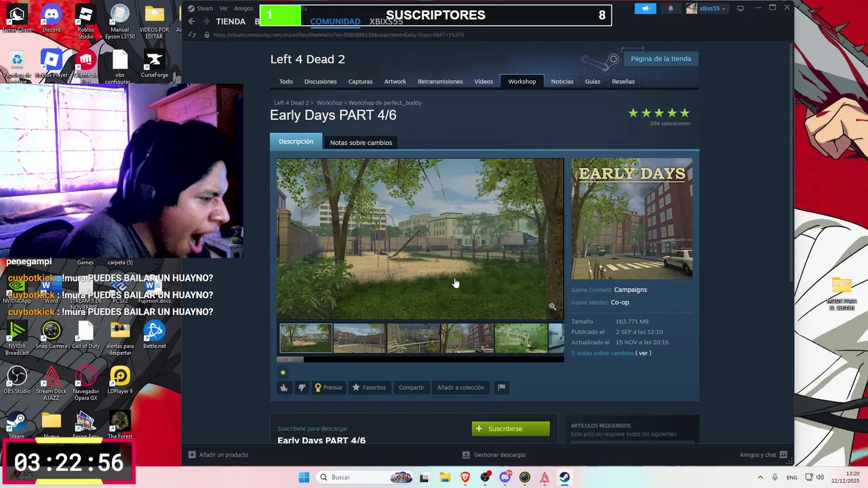868x488 pixels.
Task: Switch to Capturas tab
Action: (x=360, y=81)
